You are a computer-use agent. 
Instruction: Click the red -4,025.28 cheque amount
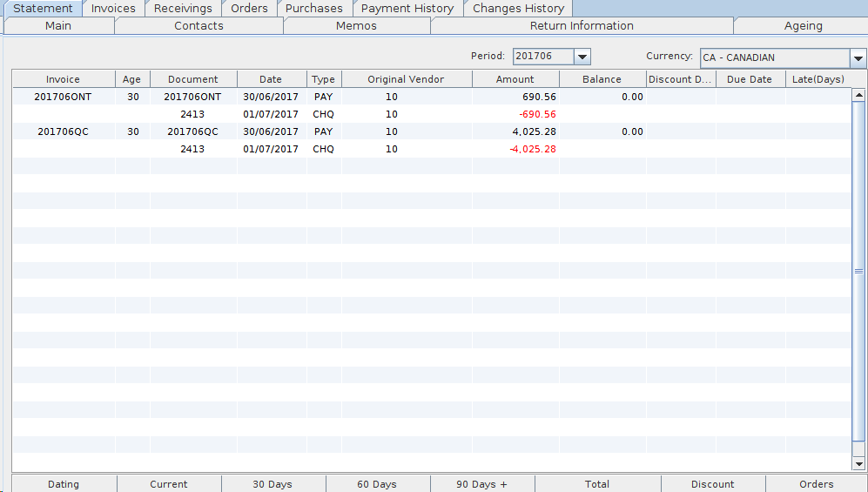532,149
